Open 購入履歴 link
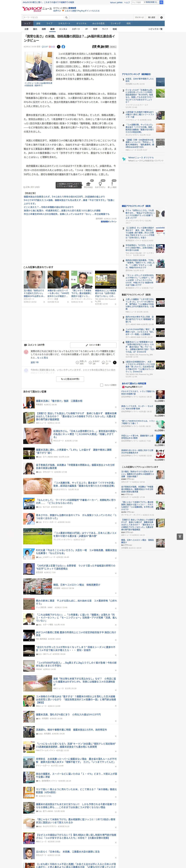This screenshot has height=868, width=186. click(x=152, y=17)
